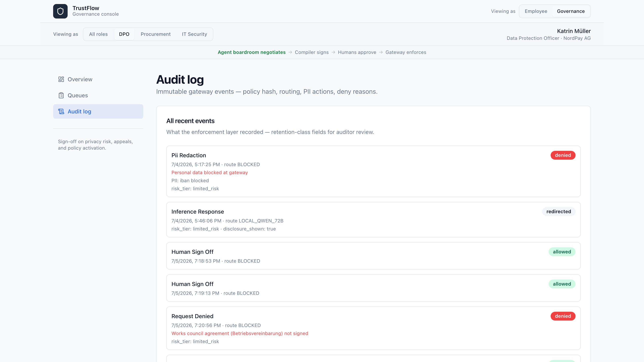This screenshot has width=644, height=362.
Task: Switch view to Employee
Action: pyautogui.click(x=536, y=11)
